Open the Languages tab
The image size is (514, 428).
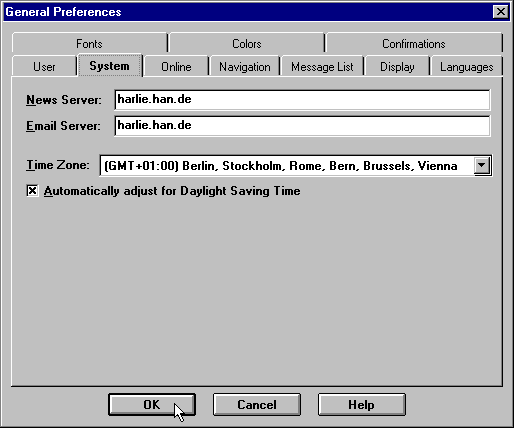467,67
